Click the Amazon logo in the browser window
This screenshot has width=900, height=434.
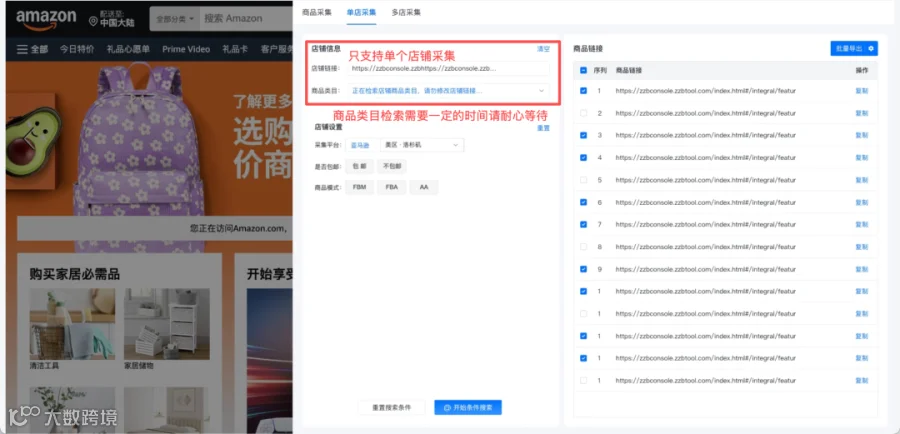[46, 19]
